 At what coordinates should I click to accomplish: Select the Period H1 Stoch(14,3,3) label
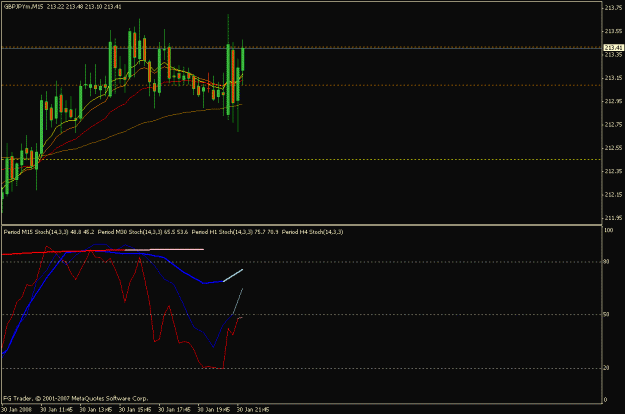(x=222, y=232)
